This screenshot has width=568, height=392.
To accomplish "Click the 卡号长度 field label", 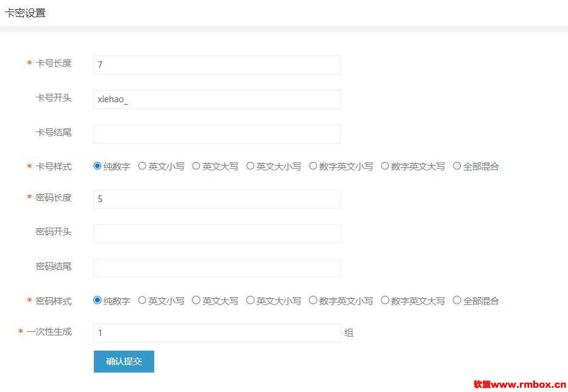I will (54, 63).
